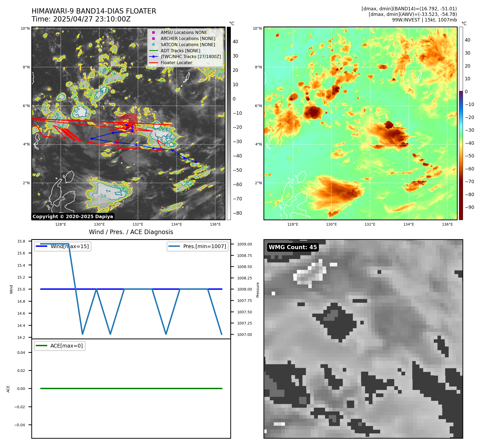
Task: Click the 'ACE[max=0]' legend box
Action: pyautogui.click(x=60, y=346)
